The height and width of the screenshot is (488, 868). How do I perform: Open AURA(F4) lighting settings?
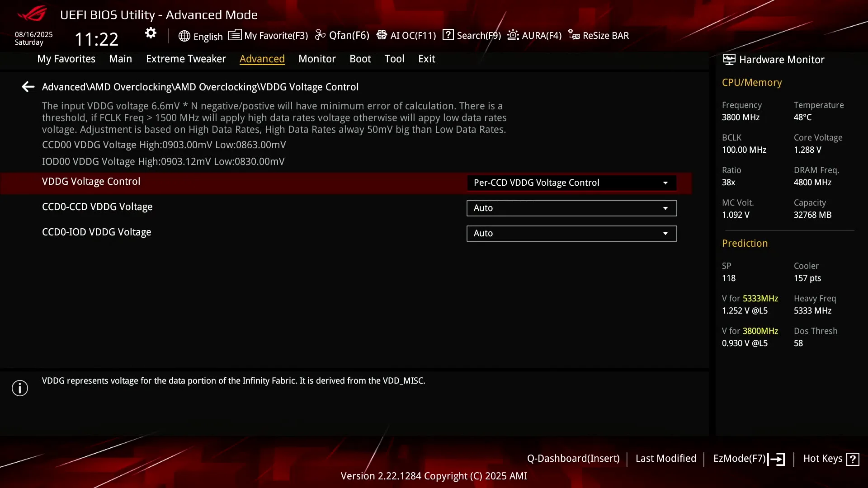click(x=534, y=35)
